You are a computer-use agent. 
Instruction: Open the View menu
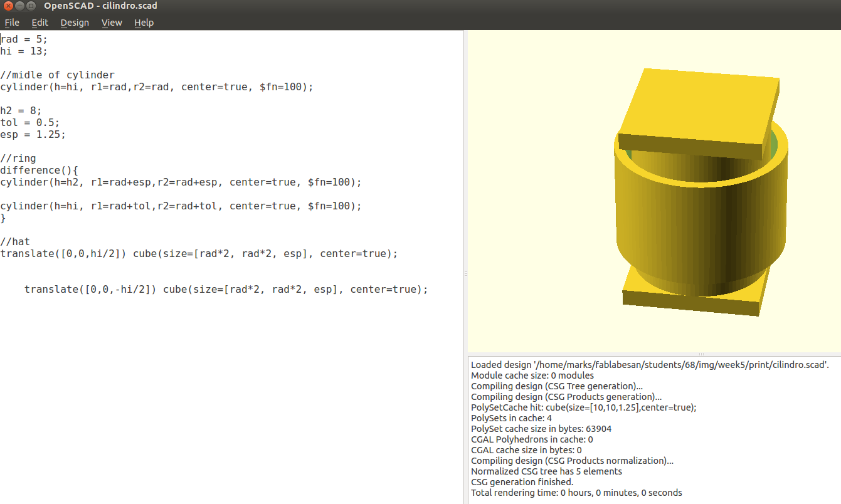[x=112, y=23]
